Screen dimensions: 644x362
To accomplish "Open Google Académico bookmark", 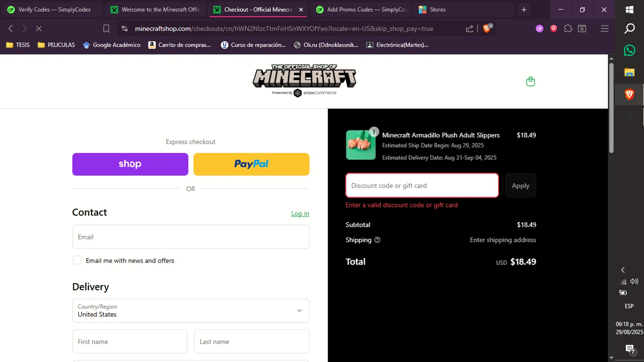I will pyautogui.click(x=112, y=45).
